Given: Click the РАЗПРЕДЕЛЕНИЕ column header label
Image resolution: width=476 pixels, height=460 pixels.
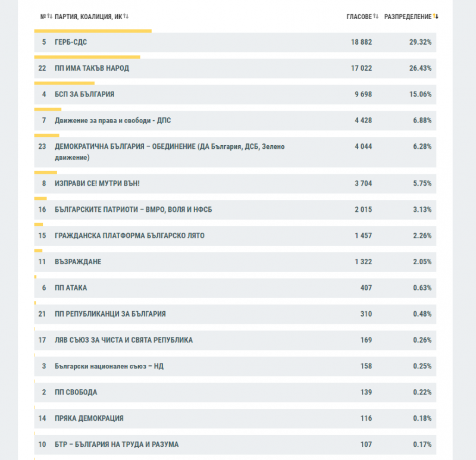Looking at the screenshot, I should click(408, 17).
